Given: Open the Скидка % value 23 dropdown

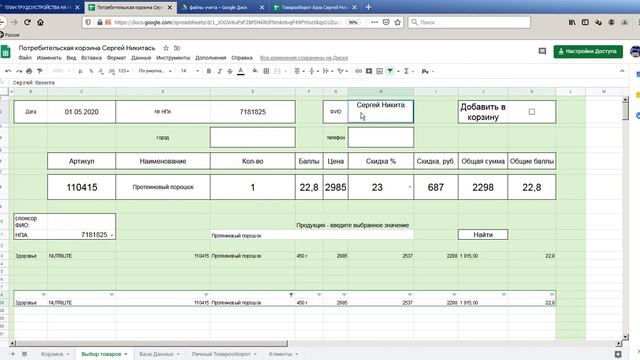Looking at the screenshot, I should click(410, 187).
